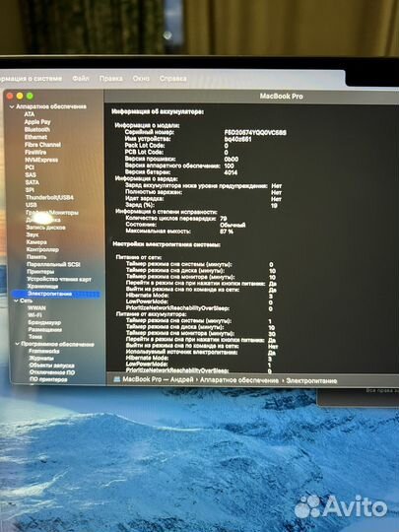This screenshot has width=399, height=532.
Task: Click the Заряд (%) row
Action: click(202, 205)
